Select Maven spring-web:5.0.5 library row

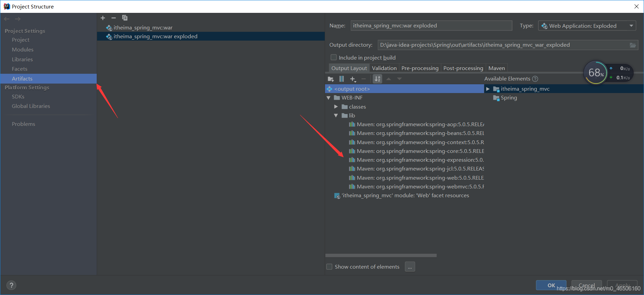pyautogui.click(x=416, y=178)
